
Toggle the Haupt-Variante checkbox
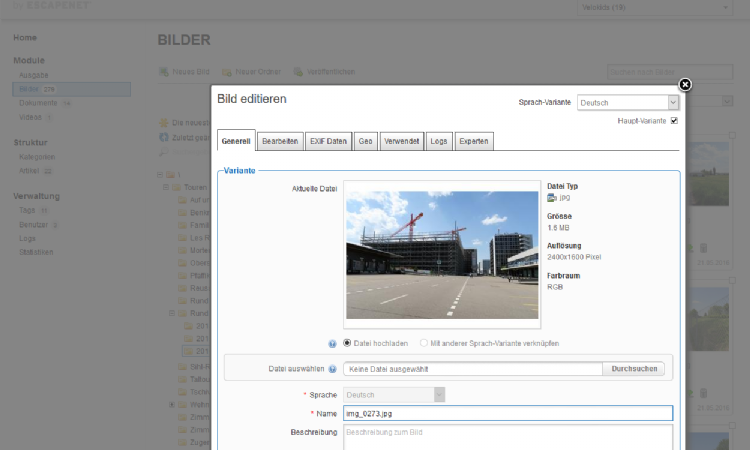coord(674,121)
